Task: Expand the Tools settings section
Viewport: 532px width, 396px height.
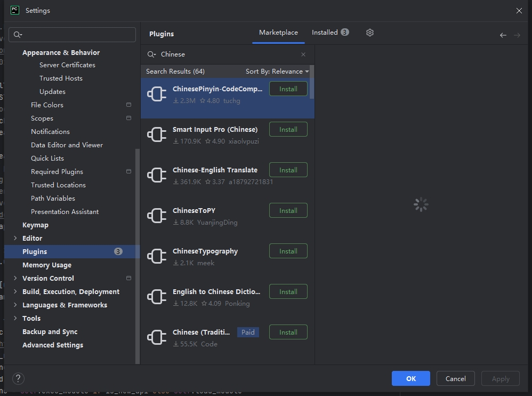Action: (x=15, y=318)
